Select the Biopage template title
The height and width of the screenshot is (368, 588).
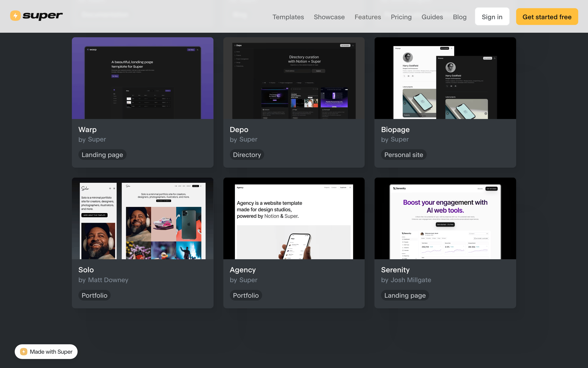[x=395, y=129]
